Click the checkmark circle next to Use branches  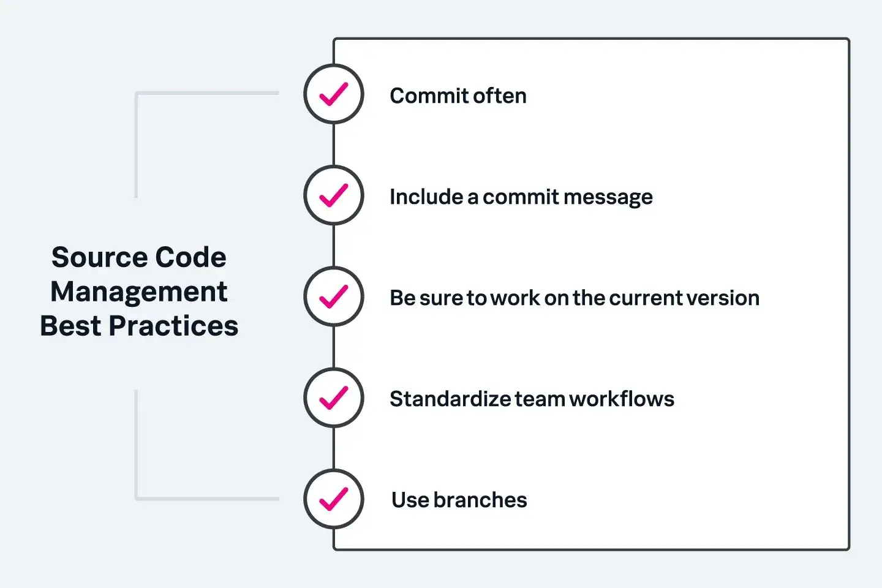coord(334,499)
